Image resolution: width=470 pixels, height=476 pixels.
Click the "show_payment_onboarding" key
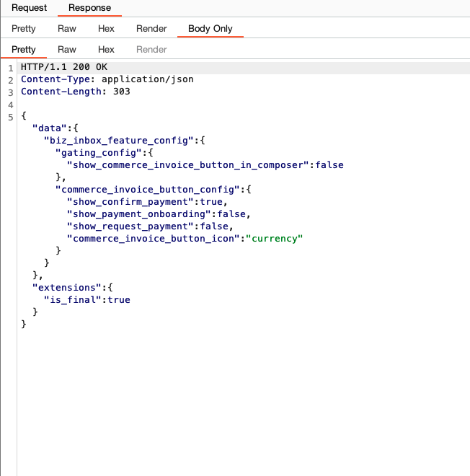pos(138,214)
